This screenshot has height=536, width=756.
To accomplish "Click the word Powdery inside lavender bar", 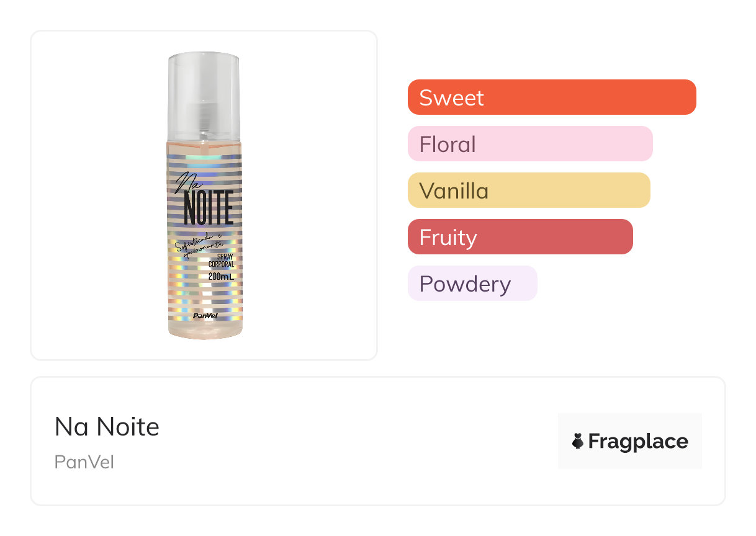I will tap(465, 284).
